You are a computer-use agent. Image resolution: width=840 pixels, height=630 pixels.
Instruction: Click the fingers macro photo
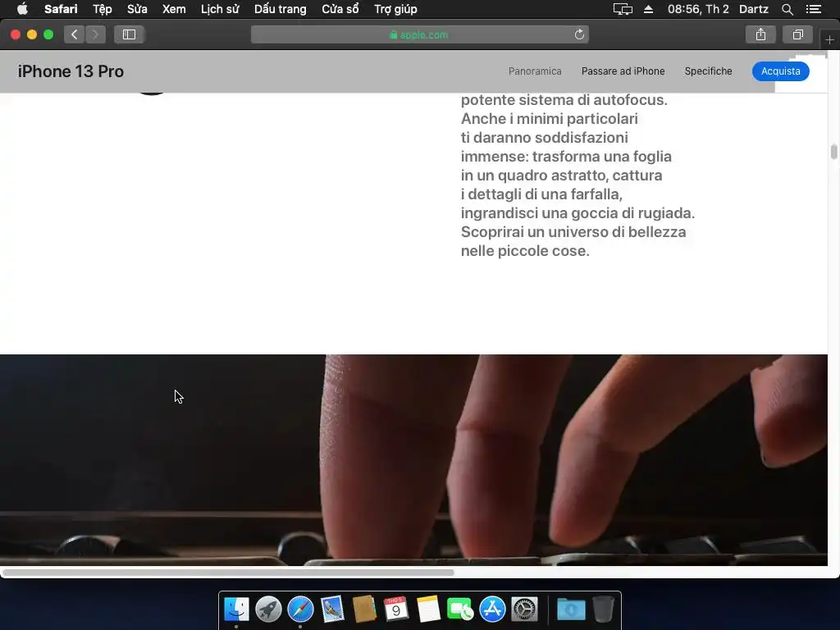click(x=413, y=459)
